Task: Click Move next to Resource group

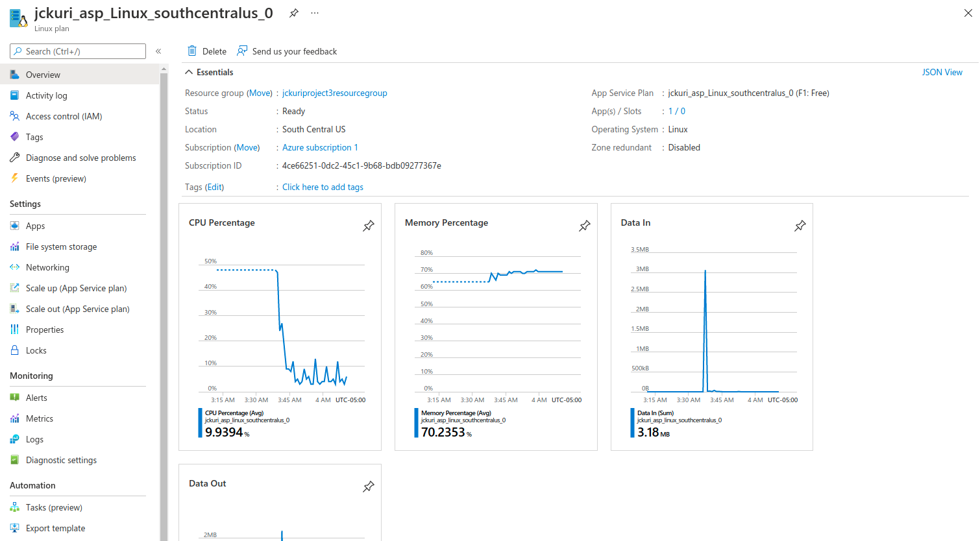Action: click(x=260, y=93)
